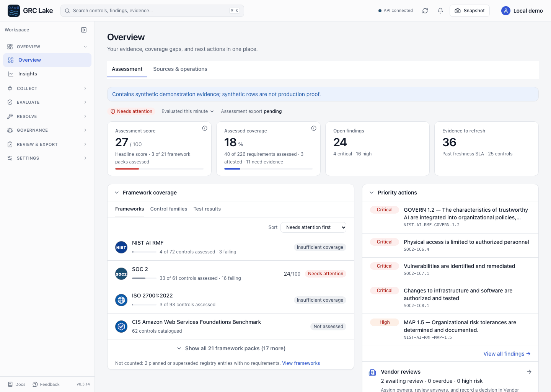
Task: Click the Needs attention status badge
Action: (x=131, y=111)
